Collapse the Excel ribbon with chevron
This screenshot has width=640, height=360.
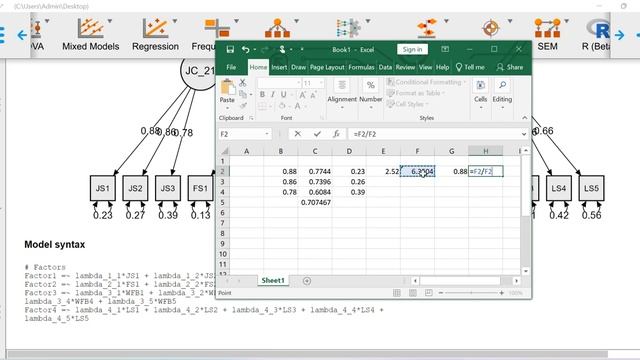click(x=524, y=118)
